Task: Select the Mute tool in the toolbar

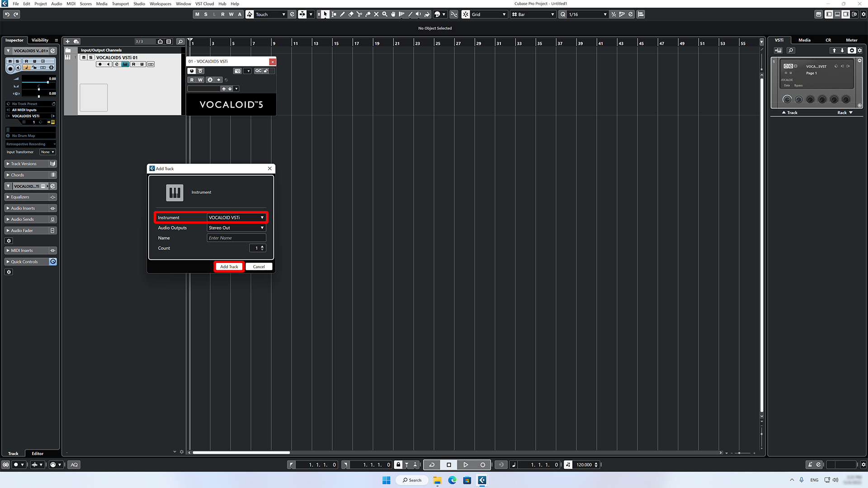Action: (376, 14)
